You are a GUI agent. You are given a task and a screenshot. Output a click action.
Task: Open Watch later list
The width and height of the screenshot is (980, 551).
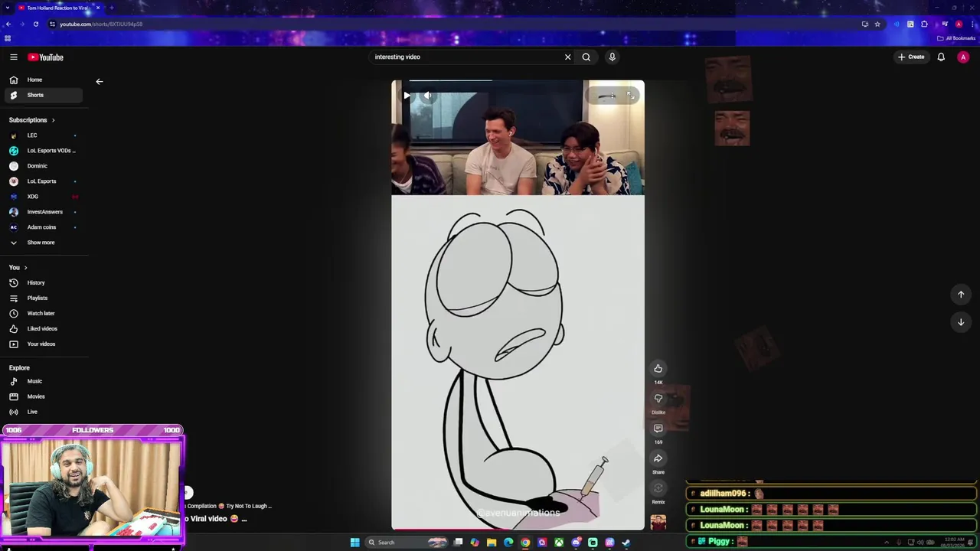coord(44,314)
